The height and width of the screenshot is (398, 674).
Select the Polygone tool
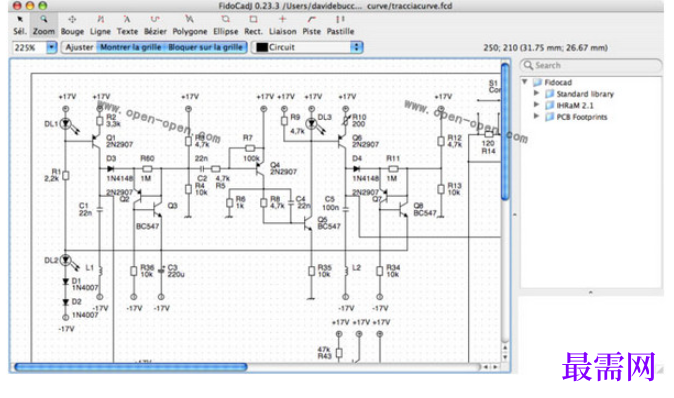click(190, 25)
